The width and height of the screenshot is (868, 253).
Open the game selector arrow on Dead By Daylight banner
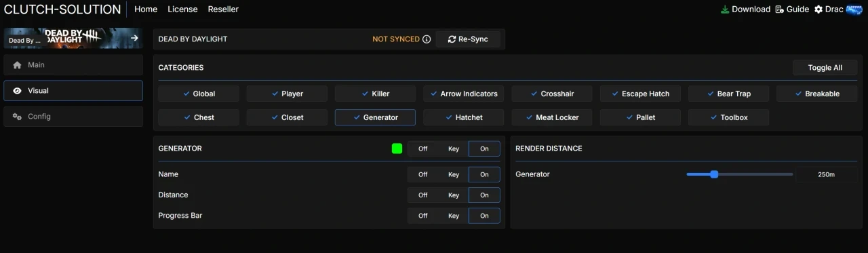(x=134, y=38)
